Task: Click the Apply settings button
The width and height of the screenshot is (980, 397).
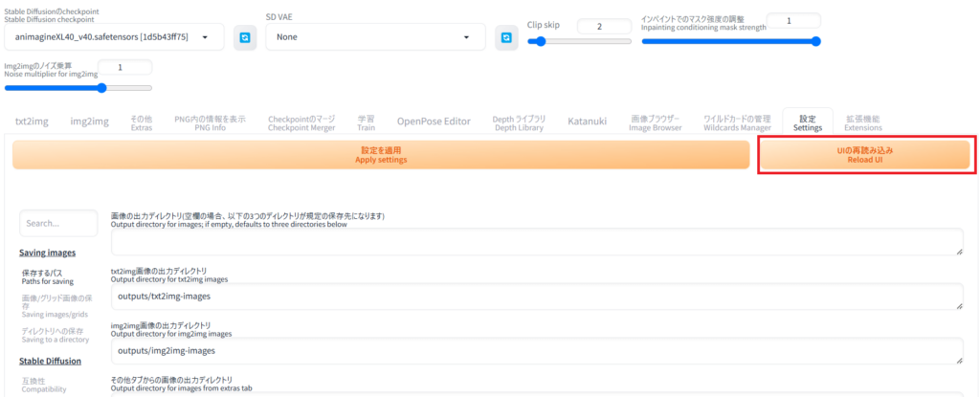Action: pyautogui.click(x=380, y=155)
